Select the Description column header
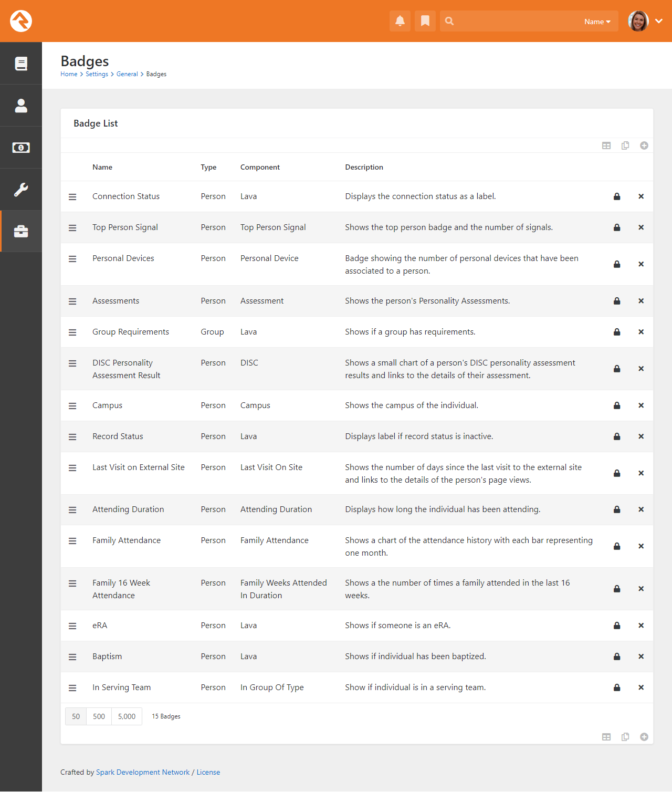This screenshot has width=672, height=792. (x=364, y=167)
